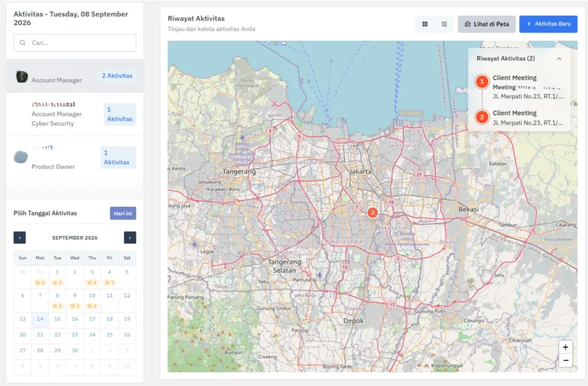The width and height of the screenshot is (588, 386).
Task: Go to previous month in calendar
Action: point(20,237)
